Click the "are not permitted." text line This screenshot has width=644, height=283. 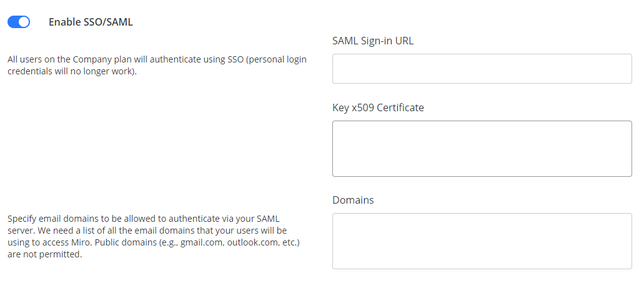tap(44, 254)
